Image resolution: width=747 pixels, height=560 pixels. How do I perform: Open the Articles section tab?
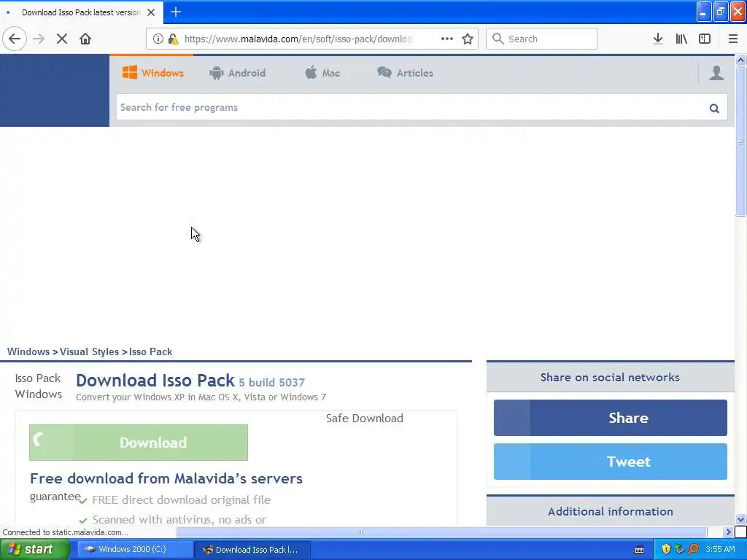pyautogui.click(x=405, y=73)
